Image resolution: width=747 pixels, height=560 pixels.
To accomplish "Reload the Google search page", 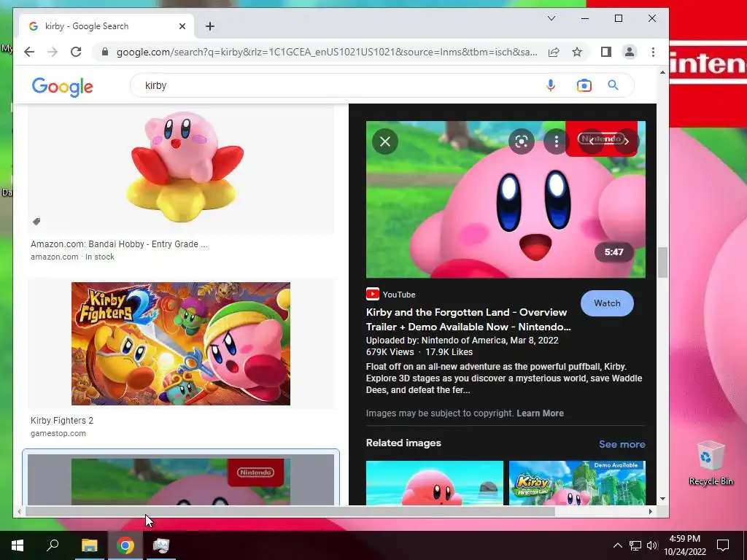I will point(76,52).
